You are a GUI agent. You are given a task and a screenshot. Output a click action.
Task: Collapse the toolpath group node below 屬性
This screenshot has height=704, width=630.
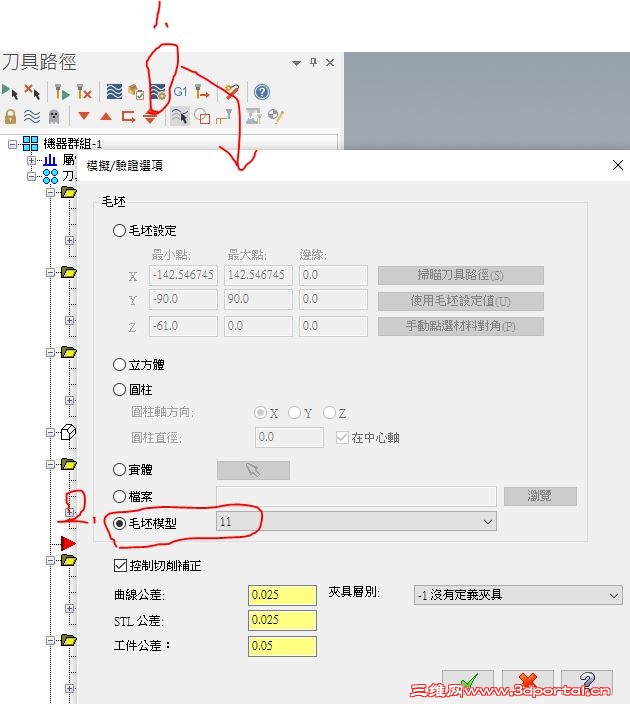[x=31, y=176]
